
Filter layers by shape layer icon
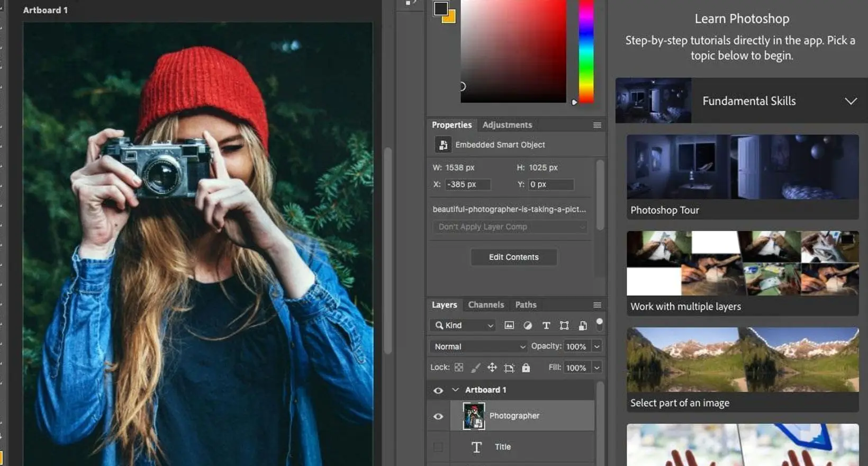564,326
